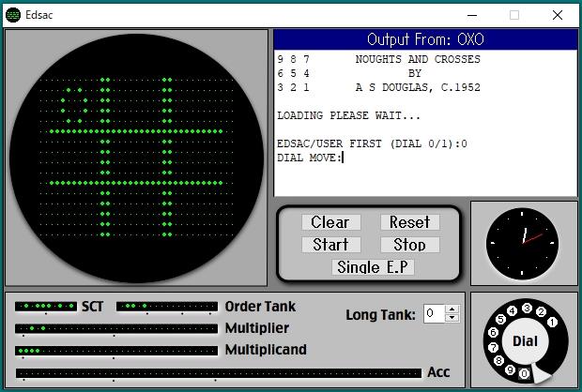Increase Long Tank value with up arrow
Screen dimensions: 582x392
point(452,309)
